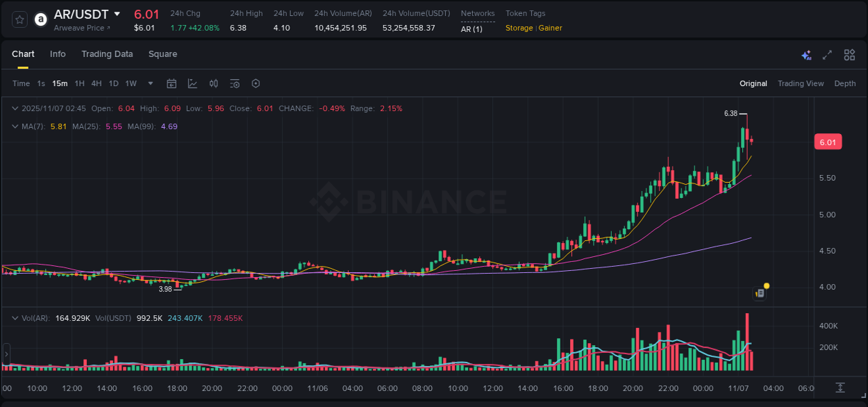Select the 1H timeframe
This screenshot has width=868, height=407.
point(81,83)
